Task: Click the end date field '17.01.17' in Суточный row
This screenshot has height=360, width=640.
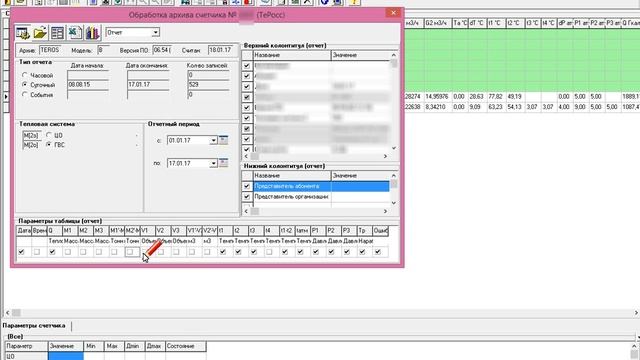Action: point(148,84)
